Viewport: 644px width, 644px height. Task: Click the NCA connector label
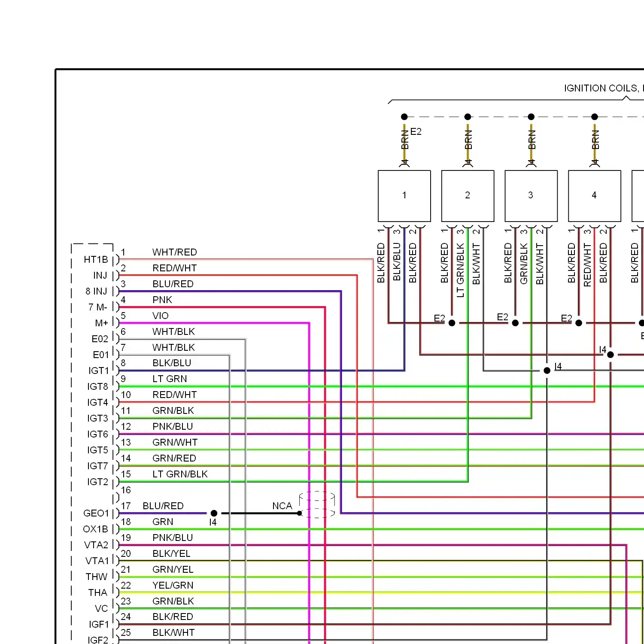282,506
